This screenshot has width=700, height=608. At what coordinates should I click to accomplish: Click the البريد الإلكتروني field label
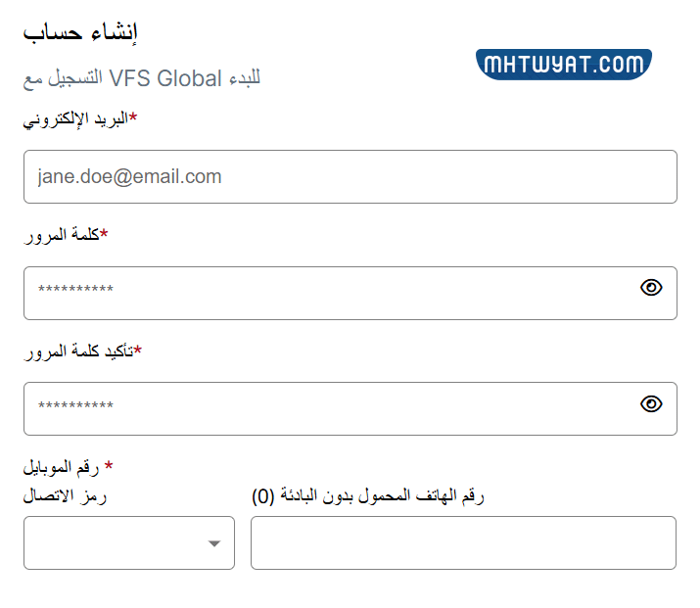[x=75, y=119]
